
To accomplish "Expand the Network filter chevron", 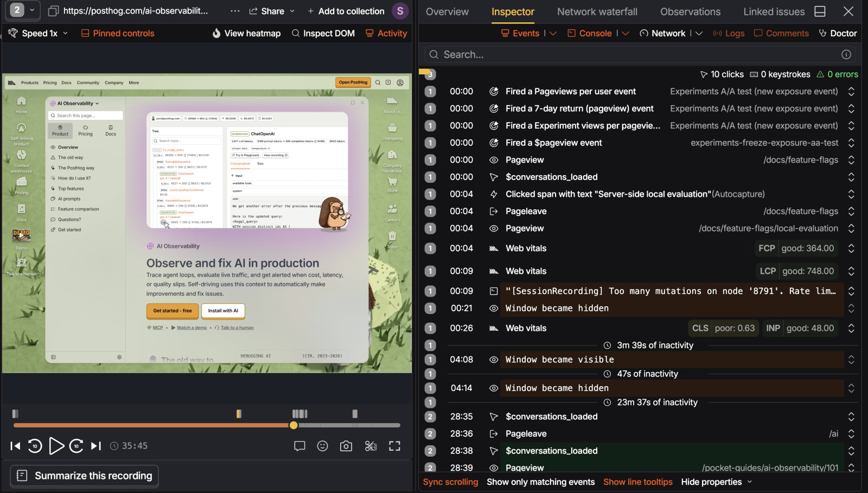I will tap(699, 33).
